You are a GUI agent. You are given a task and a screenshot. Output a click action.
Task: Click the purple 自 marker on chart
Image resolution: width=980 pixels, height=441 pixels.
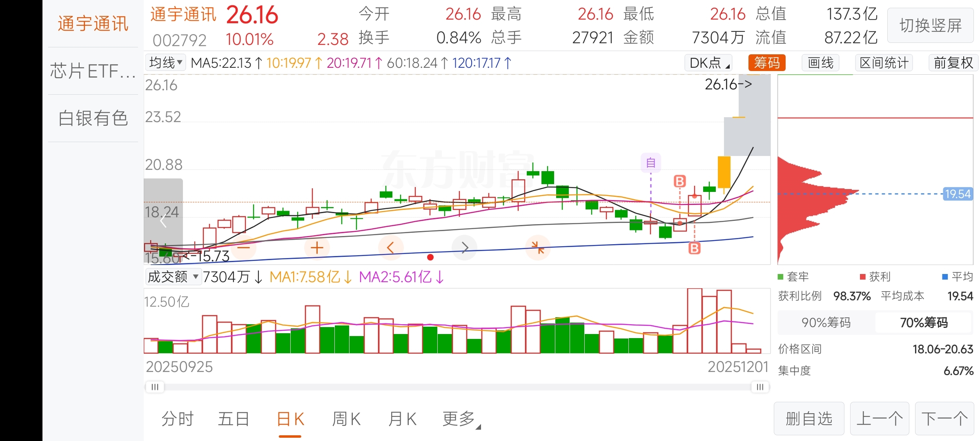coord(650,163)
